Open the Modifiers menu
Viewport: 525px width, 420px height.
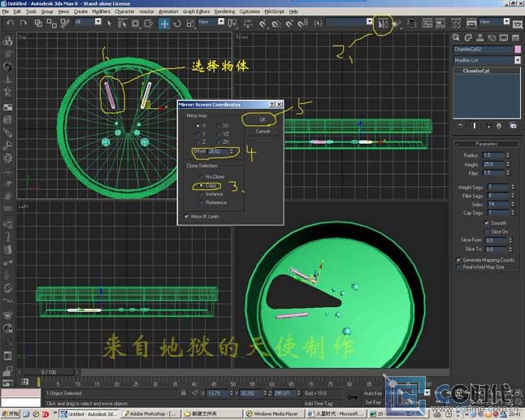101,11
